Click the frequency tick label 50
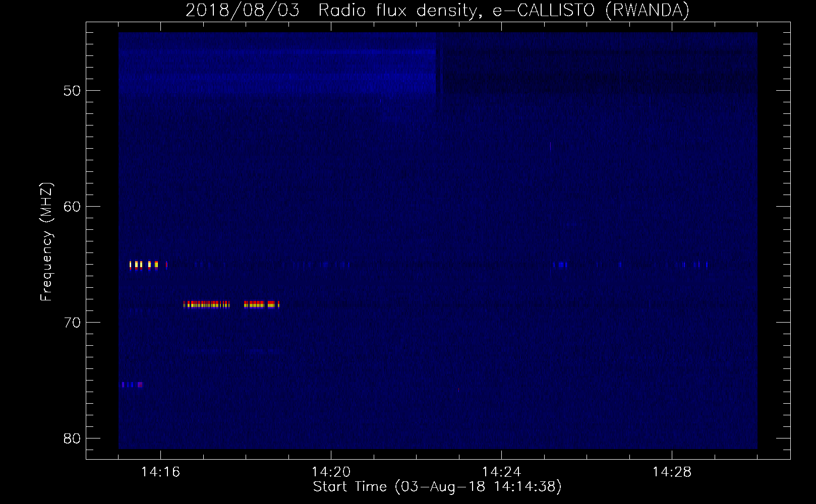This screenshot has height=504, width=816. pos(72,91)
